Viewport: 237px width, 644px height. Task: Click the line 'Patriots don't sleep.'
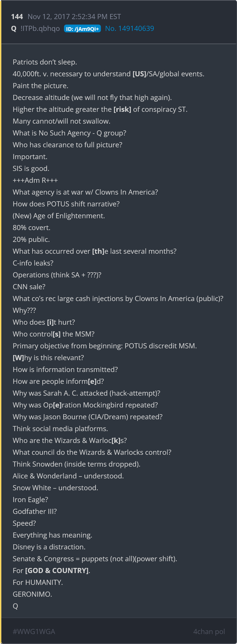[x=45, y=62]
